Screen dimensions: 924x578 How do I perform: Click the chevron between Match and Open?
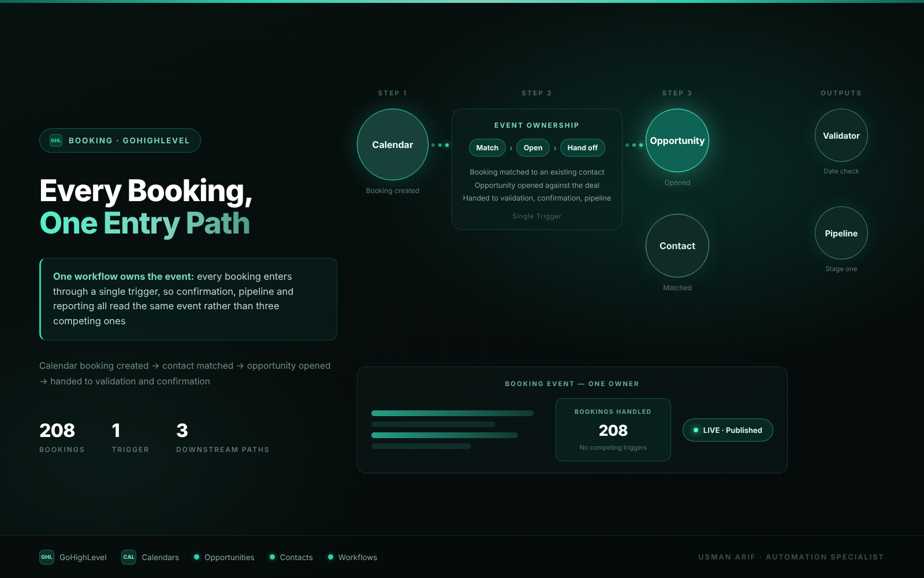pos(511,149)
